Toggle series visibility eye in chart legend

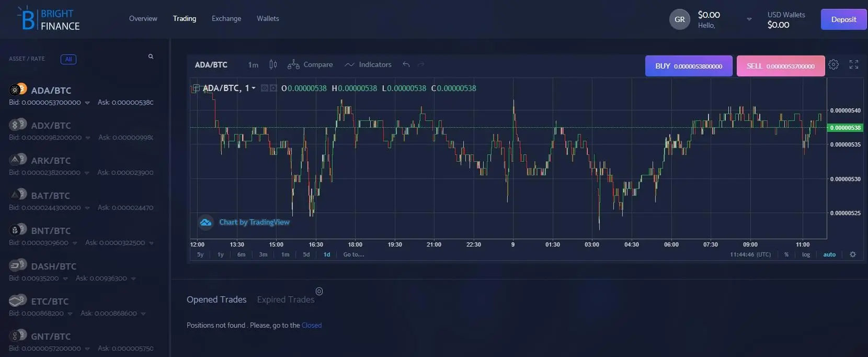265,88
